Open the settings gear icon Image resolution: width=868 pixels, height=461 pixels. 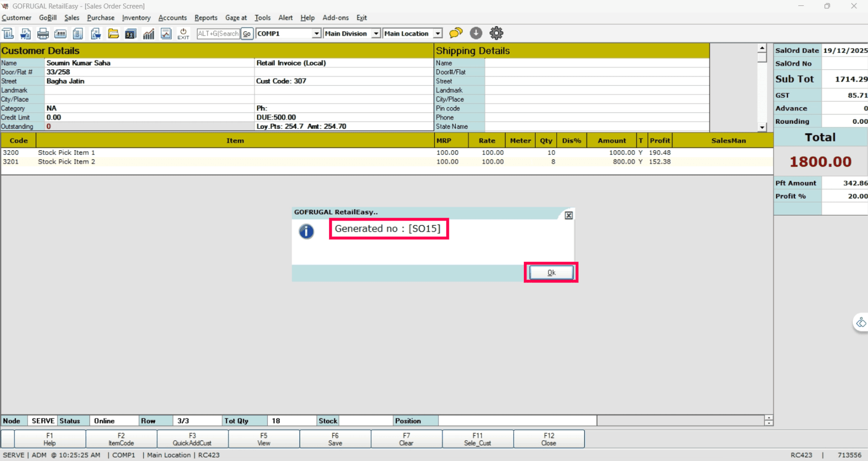point(496,33)
